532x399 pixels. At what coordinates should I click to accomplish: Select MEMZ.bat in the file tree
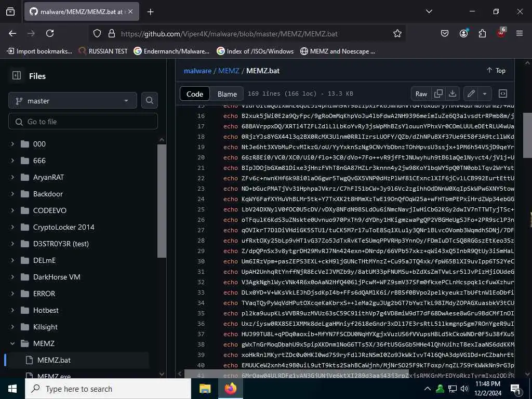pyautogui.click(x=77, y=360)
